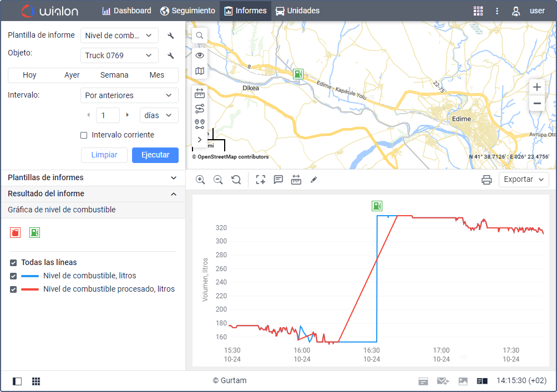The height and width of the screenshot is (392, 557).
Task: Switch to the Seguimiento tab
Action: 188,11
